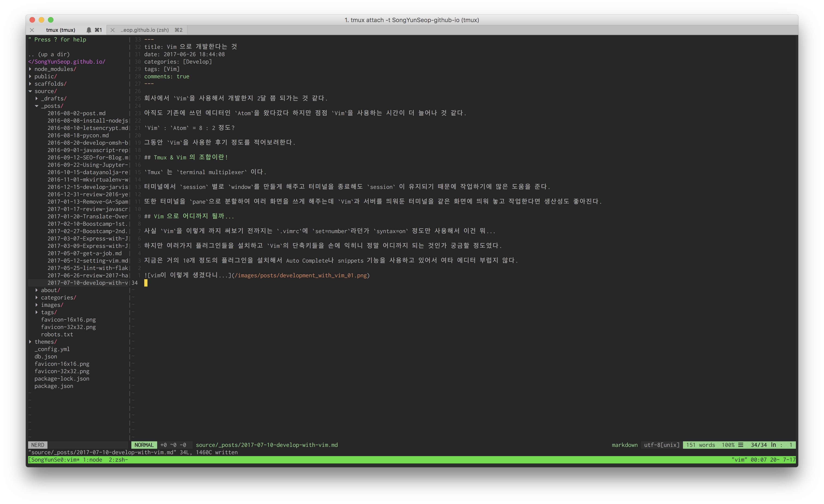Select highlighted 2017-07-10-develop-with-v file
The width and height of the screenshot is (824, 504).
[x=88, y=283]
